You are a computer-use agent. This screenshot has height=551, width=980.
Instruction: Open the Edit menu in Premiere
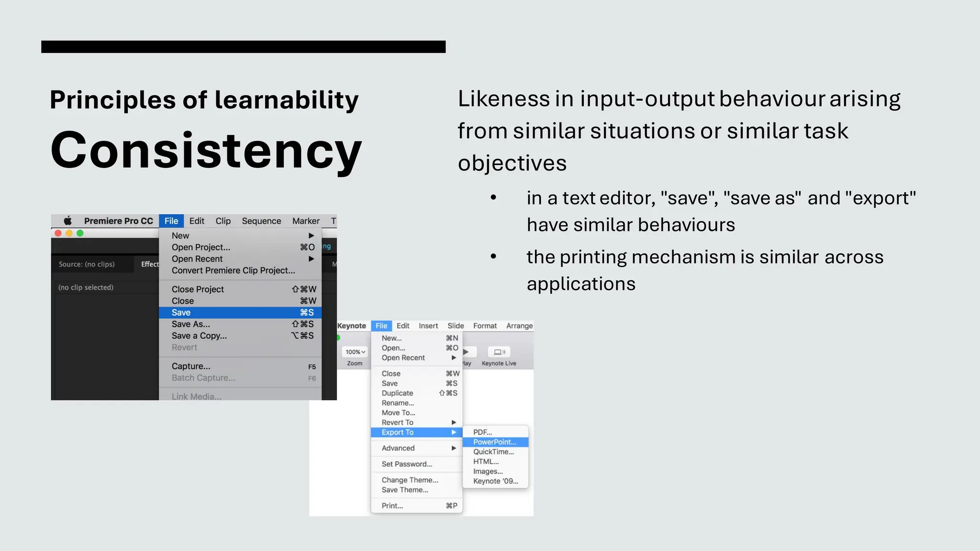click(x=197, y=221)
